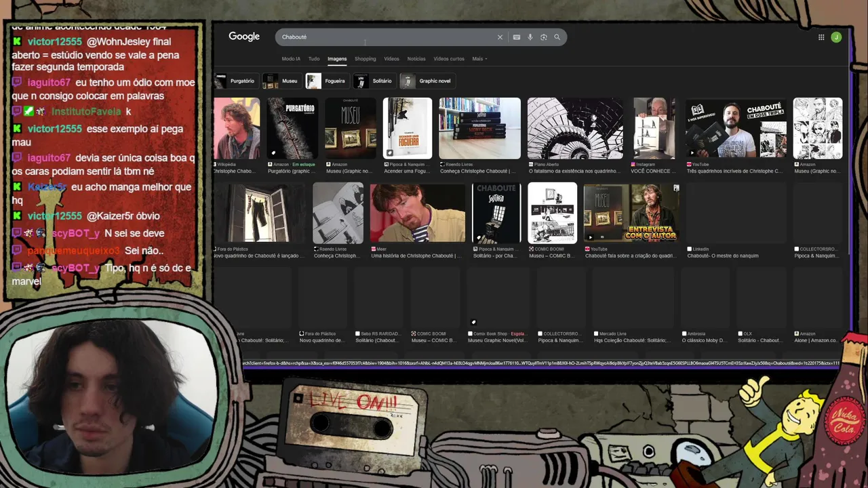Open search by image camera icon

(x=544, y=37)
